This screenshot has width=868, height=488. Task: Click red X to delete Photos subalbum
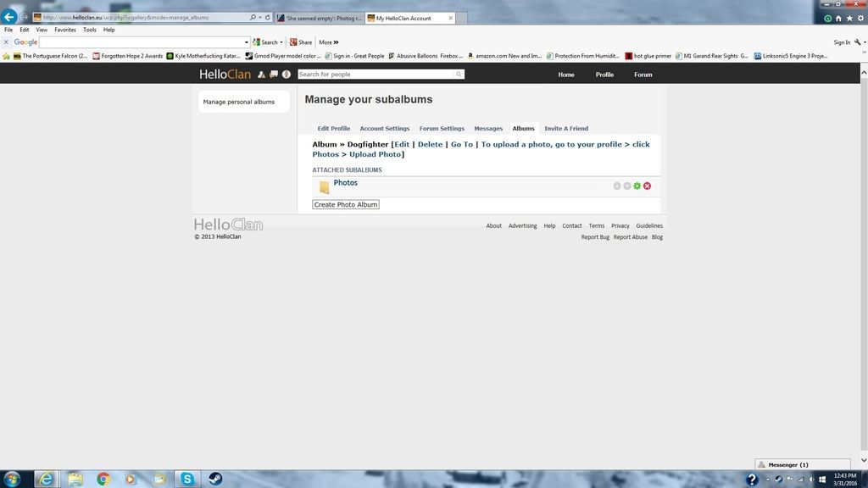tap(647, 186)
